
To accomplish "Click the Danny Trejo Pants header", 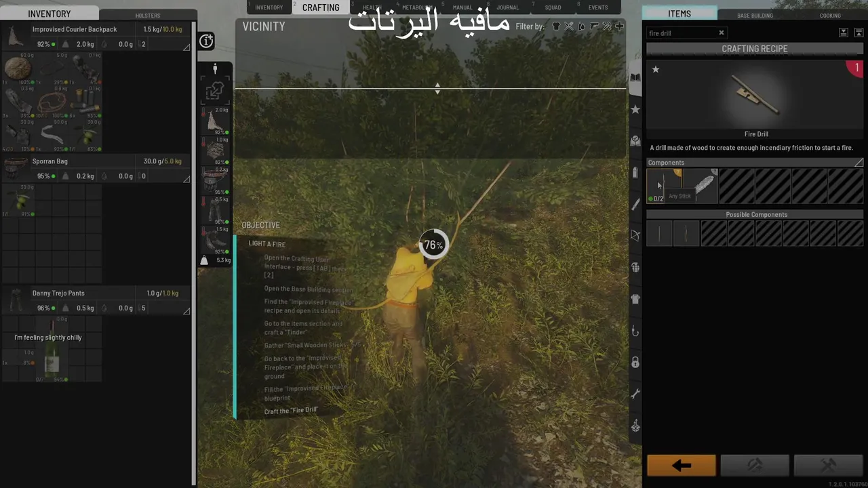I will [x=96, y=301].
